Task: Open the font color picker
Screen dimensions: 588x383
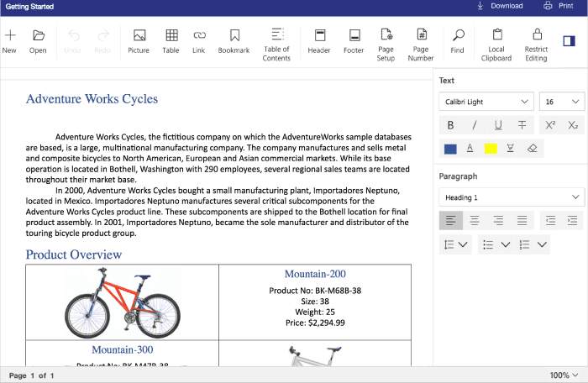Action: 470,149
